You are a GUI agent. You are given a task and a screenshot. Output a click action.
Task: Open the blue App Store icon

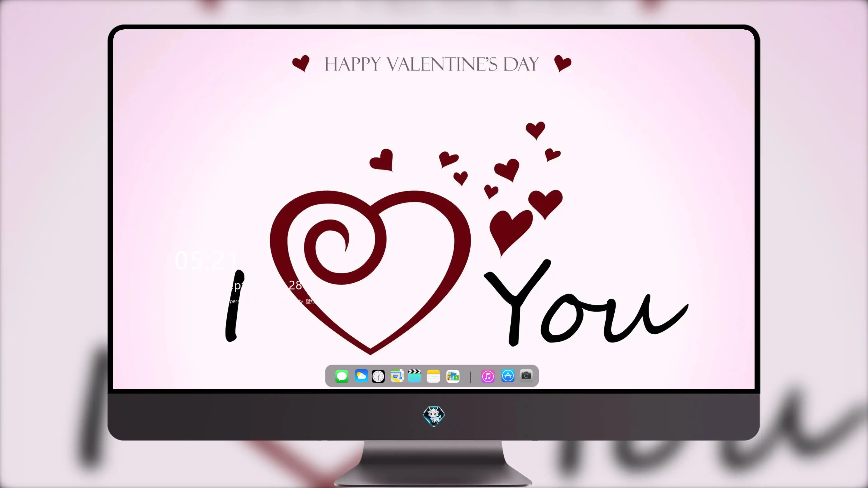(x=508, y=375)
